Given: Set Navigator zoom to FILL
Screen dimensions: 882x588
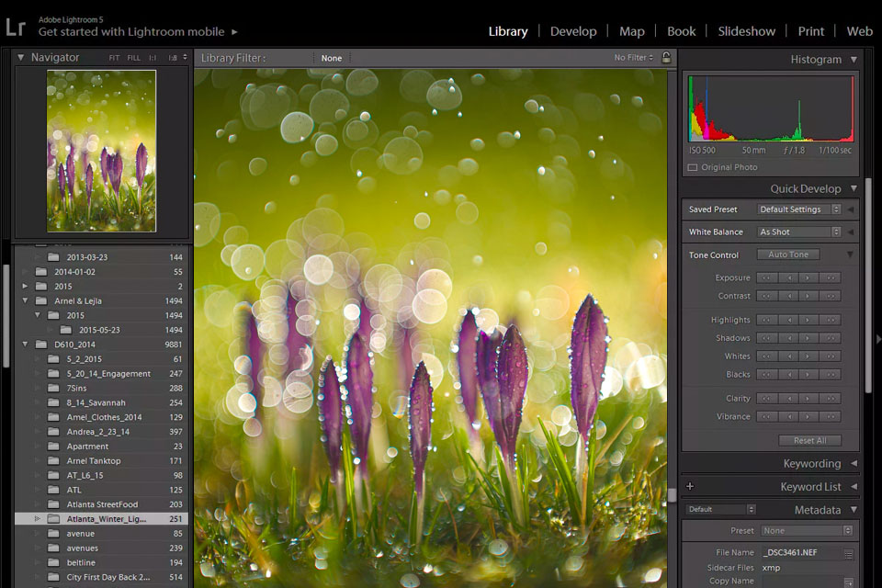Looking at the screenshot, I should pos(134,58).
